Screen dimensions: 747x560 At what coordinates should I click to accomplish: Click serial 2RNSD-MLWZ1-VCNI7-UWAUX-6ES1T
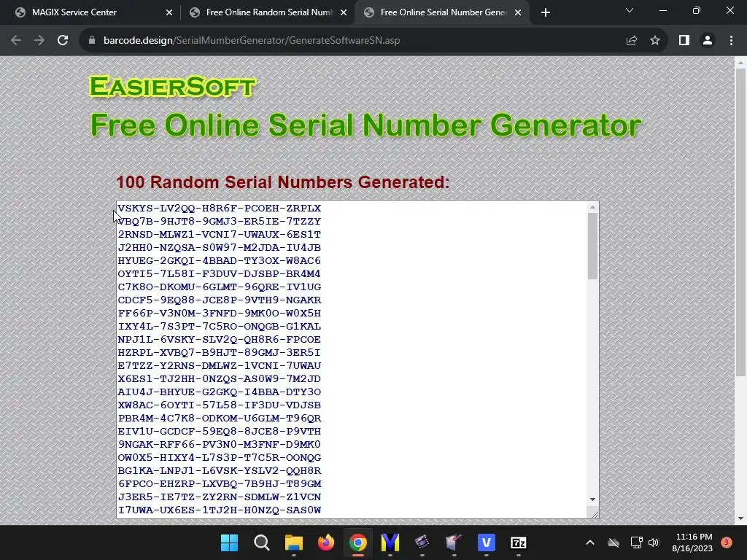[219, 234]
